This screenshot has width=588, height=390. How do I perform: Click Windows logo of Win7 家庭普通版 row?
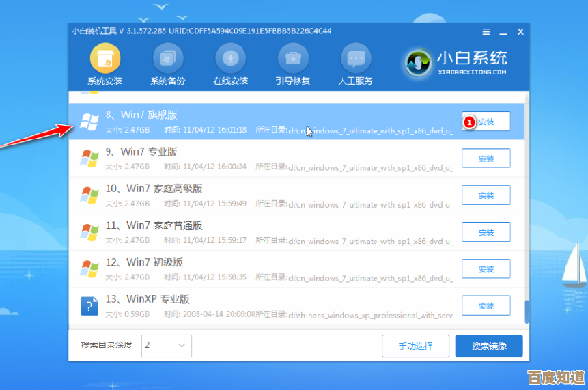point(89,232)
